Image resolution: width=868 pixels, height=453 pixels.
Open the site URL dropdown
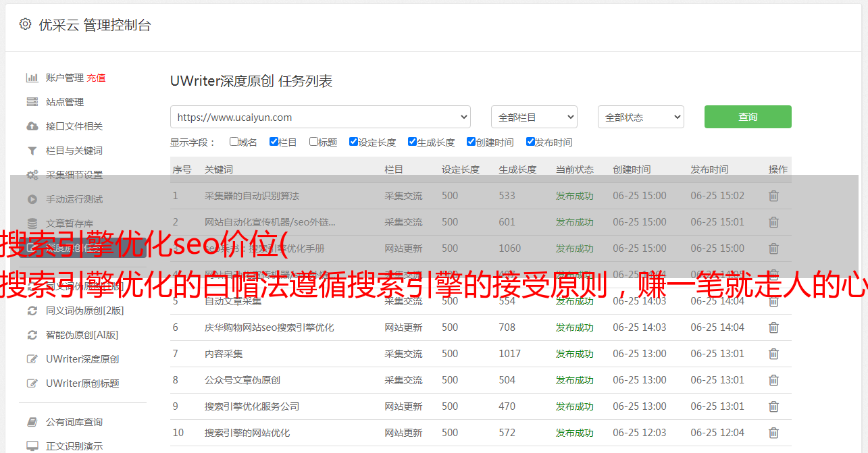tap(320, 117)
